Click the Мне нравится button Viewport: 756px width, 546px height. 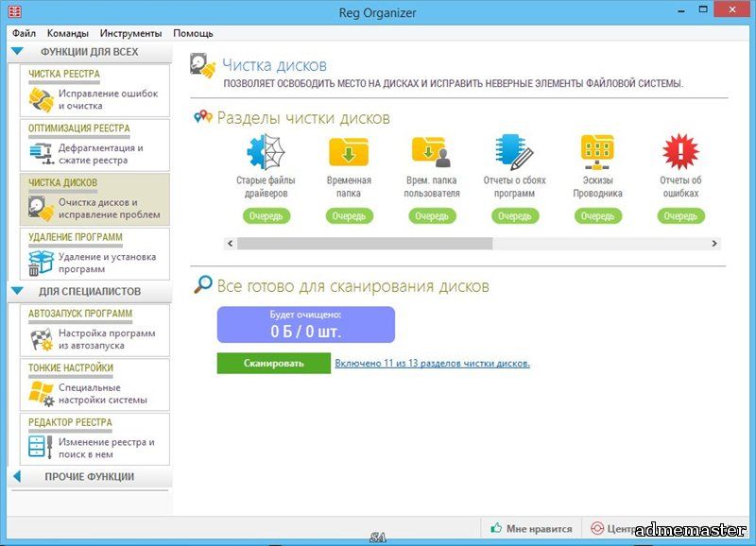[x=531, y=529]
